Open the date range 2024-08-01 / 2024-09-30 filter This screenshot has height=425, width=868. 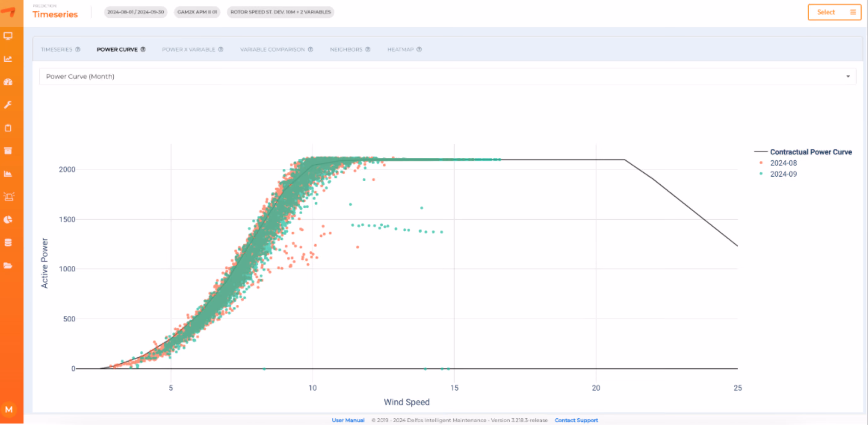coord(135,12)
